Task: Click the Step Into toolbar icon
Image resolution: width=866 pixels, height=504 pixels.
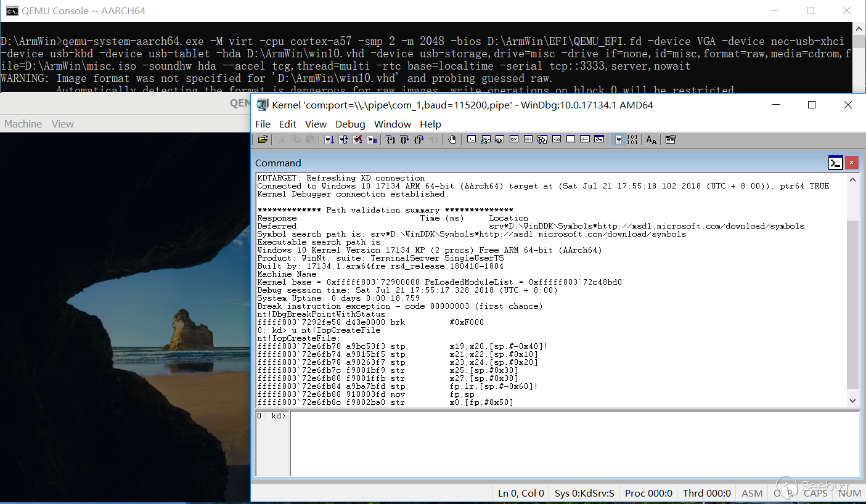Action: [390, 140]
